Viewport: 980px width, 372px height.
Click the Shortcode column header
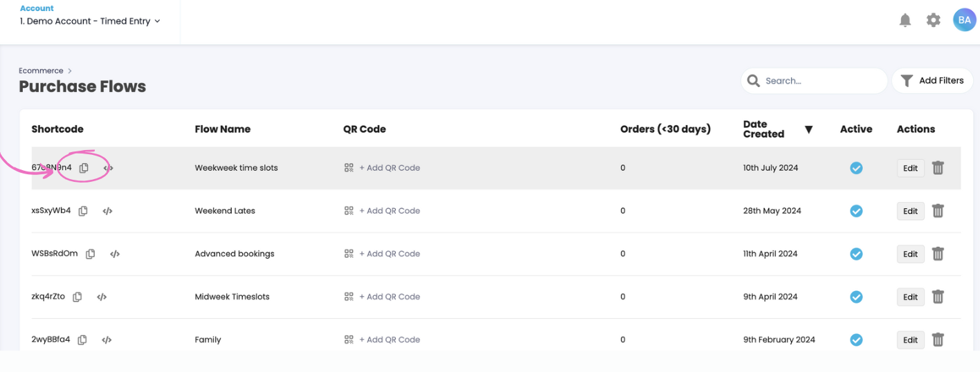tap(57, 129)
